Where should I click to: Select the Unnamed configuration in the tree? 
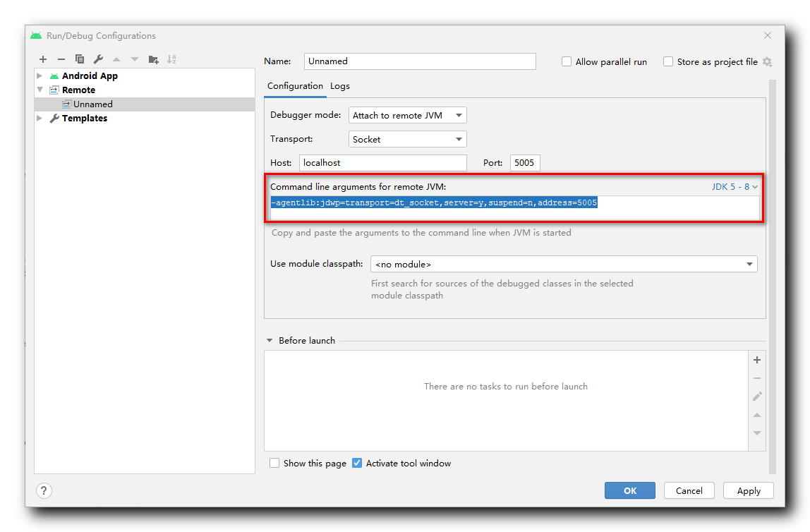pyautogui.click(x=145, y=104)
